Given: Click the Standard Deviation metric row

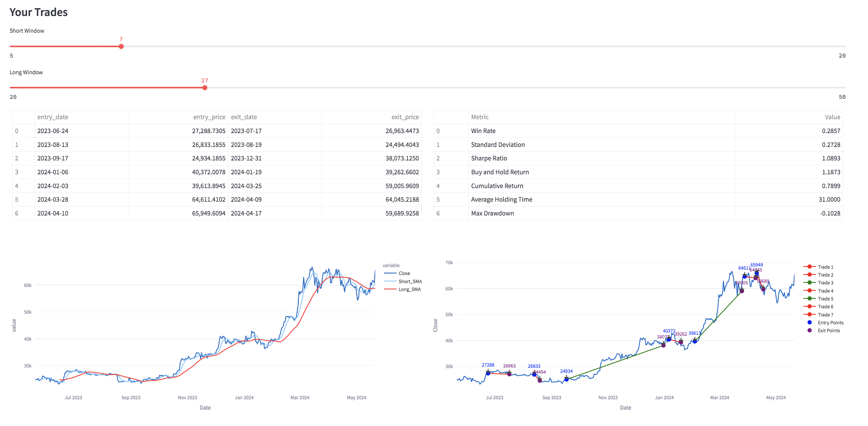Looking at the screenshot, I should pyautogui.click(x=638, y=145).
